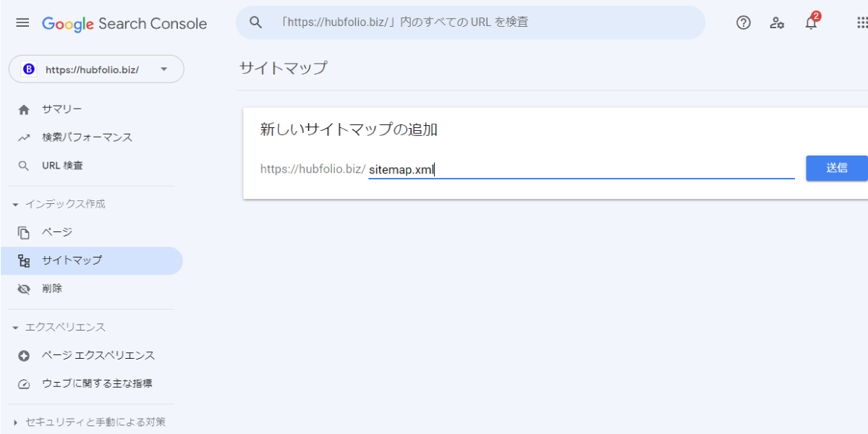Click the hubfolio.biz property favicon
Screen dimensions: 868x434
click(x=29, y=69)
